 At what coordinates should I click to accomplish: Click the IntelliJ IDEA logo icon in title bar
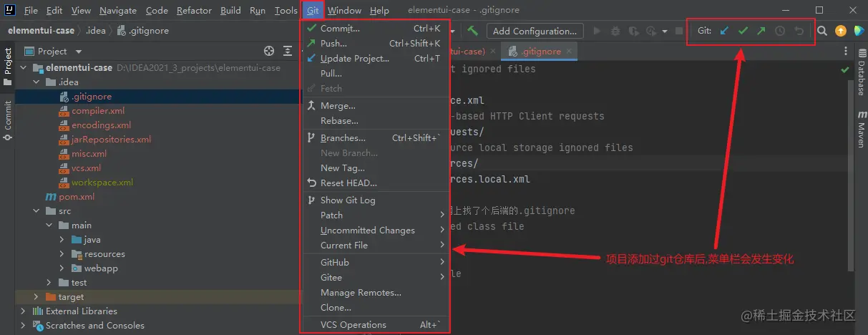pyautogui.click(x=10, y=10)
